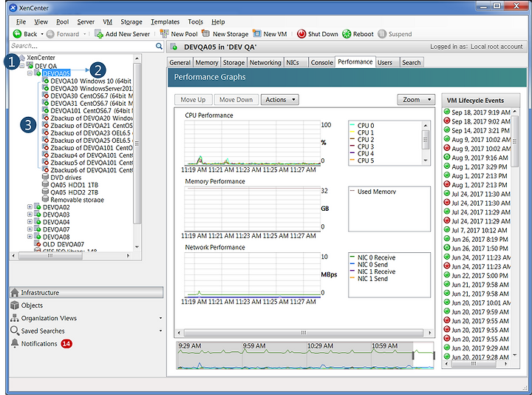The width and height of the screenshot is (532, 395).
Task: Expand the DEVQA03 server node
Action: [x=30, y=215]
